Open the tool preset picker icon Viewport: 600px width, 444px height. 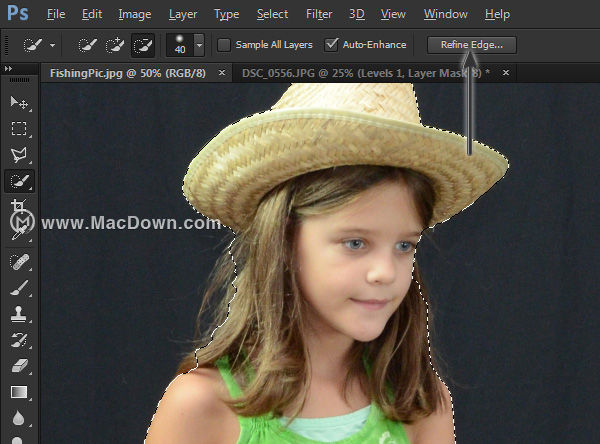33,45
